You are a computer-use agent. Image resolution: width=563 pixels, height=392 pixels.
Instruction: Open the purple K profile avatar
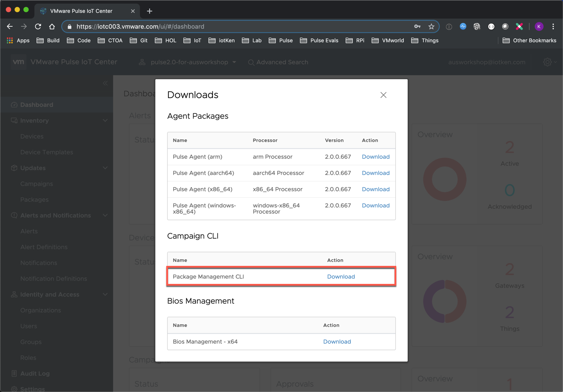pos(539,26)
